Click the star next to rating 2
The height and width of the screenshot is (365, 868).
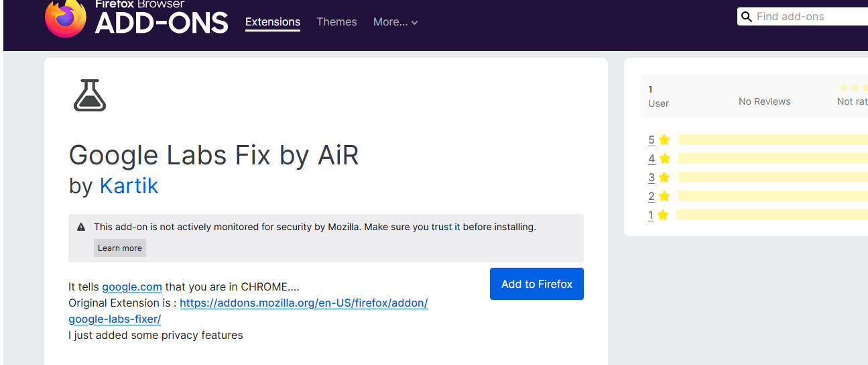(x=664, y=196)
